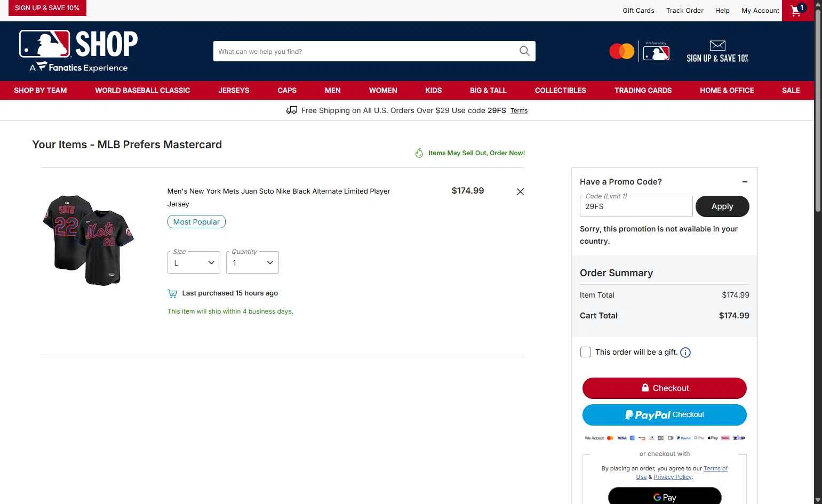
Task: Click the Preferred by MLB logo in header
Action: [656, 51]
